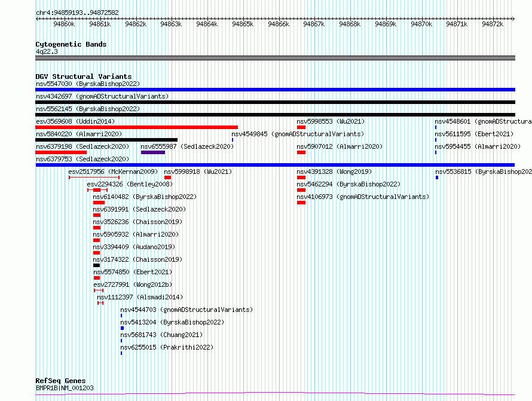
Task: Open nsv4549845 (gnomADStructuralVariants) label
Action: [x=298, y=134]
